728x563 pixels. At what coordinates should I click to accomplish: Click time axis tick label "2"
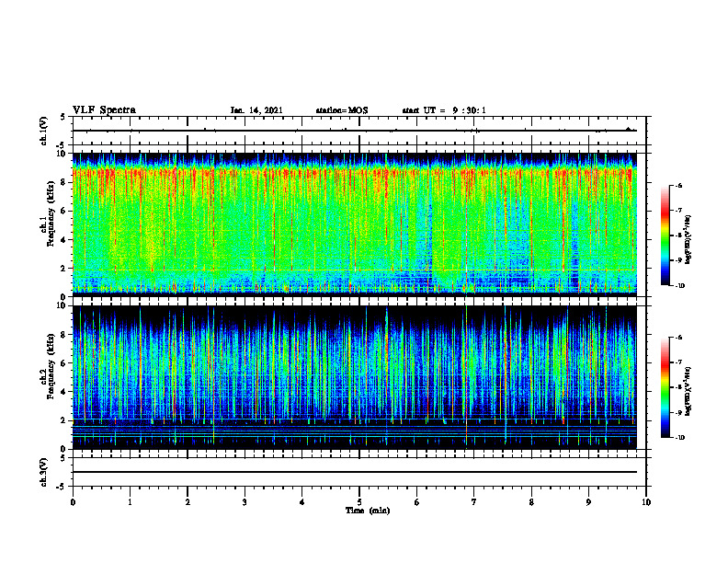[x=188, y=502]
